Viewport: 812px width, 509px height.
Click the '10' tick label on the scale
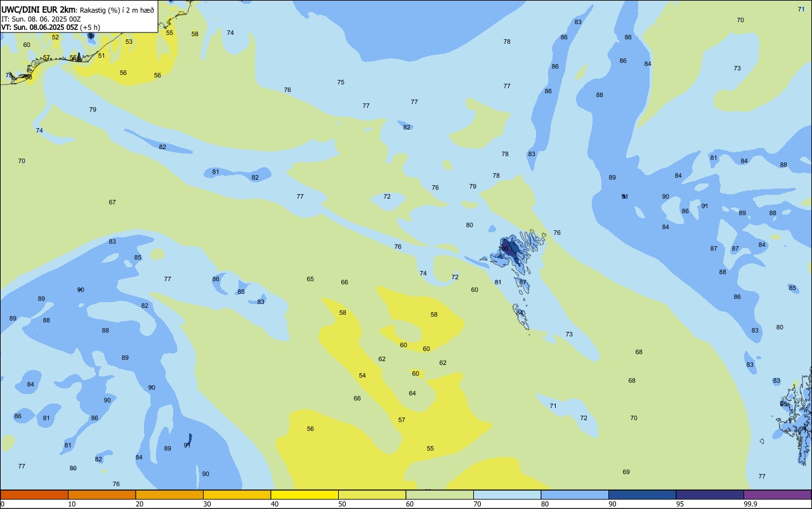72,504
